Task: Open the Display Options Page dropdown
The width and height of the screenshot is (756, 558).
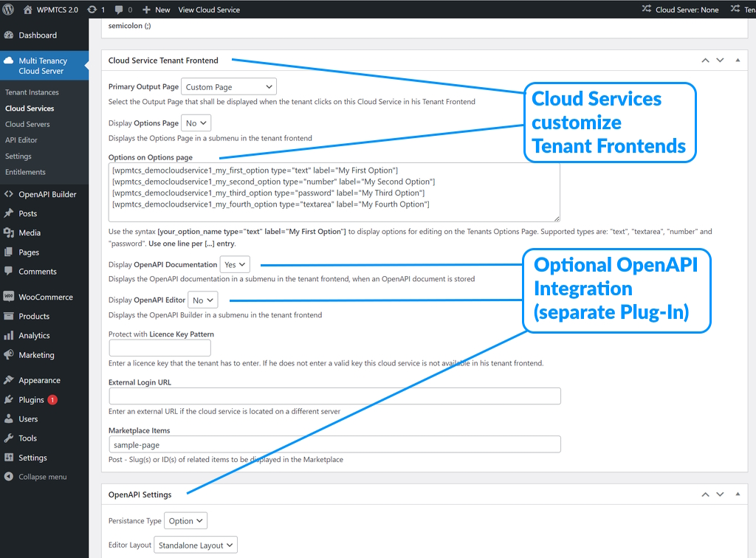Action: coord(196,123)
